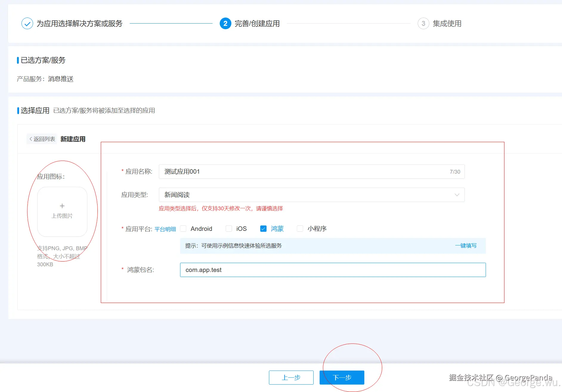Image resolution: width=562 pixels, height=392 pixels.
Task: Click the 选择应用 section heading
Action: pos(35,111)
